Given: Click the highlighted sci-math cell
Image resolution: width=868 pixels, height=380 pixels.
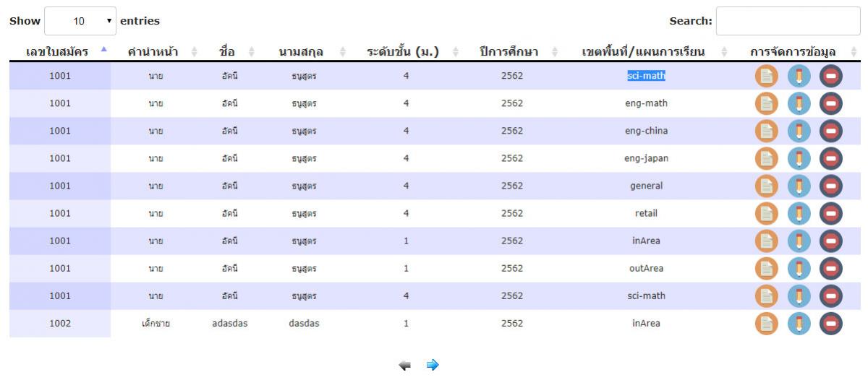Looking at the screenshot, I should [647, 75].
